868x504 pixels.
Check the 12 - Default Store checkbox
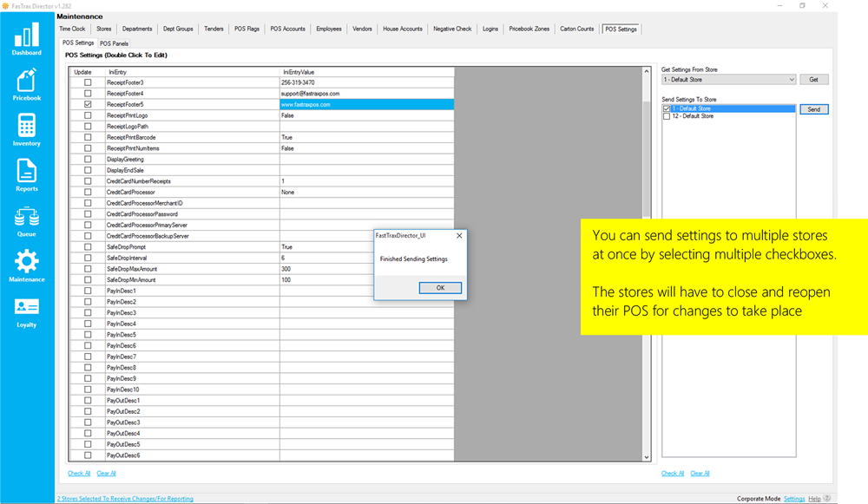[x=667, y=117]
